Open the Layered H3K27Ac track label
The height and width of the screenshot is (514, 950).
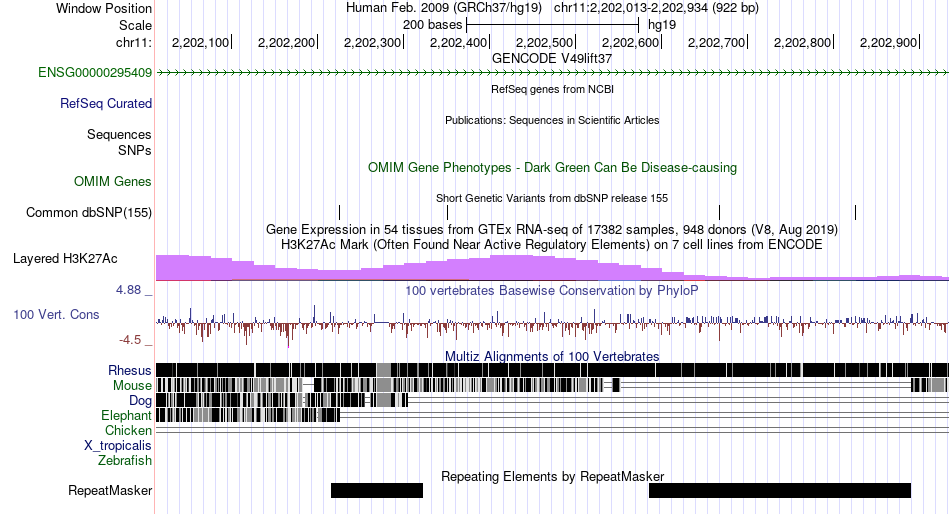point(65,259)
